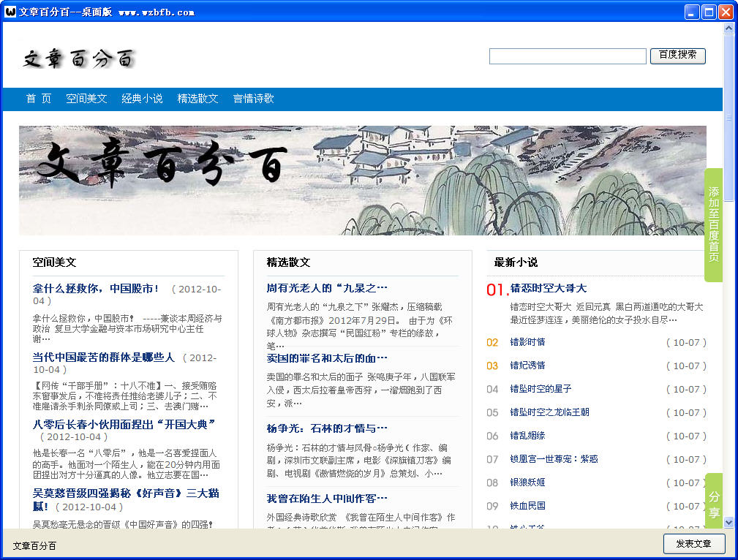Close the 文章百分百 window
The height and width of the screenshot is (560, 738).
(x=726, y=12)
